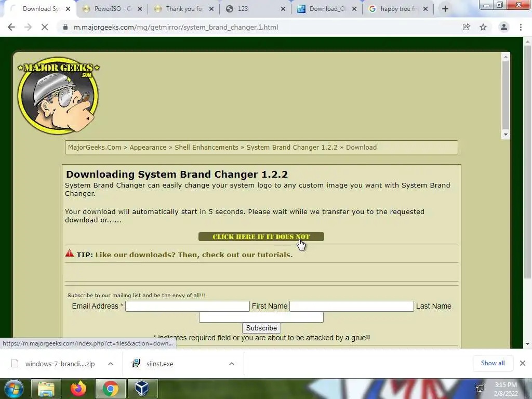Close the Thank you for tab
The image size is (532, 399).
[x=211, y=9]
